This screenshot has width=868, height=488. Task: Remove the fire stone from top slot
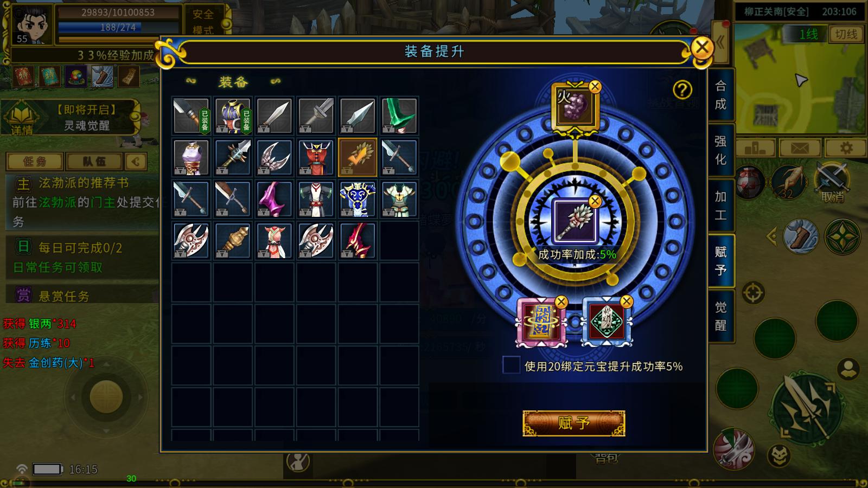pos(595,86)
